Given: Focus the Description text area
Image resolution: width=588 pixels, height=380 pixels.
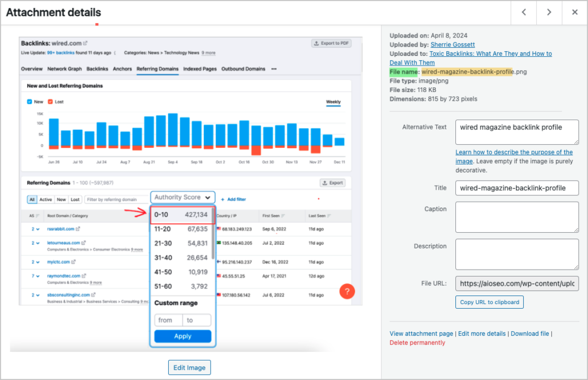Looking at the screenshot, I should pos(517,254).
